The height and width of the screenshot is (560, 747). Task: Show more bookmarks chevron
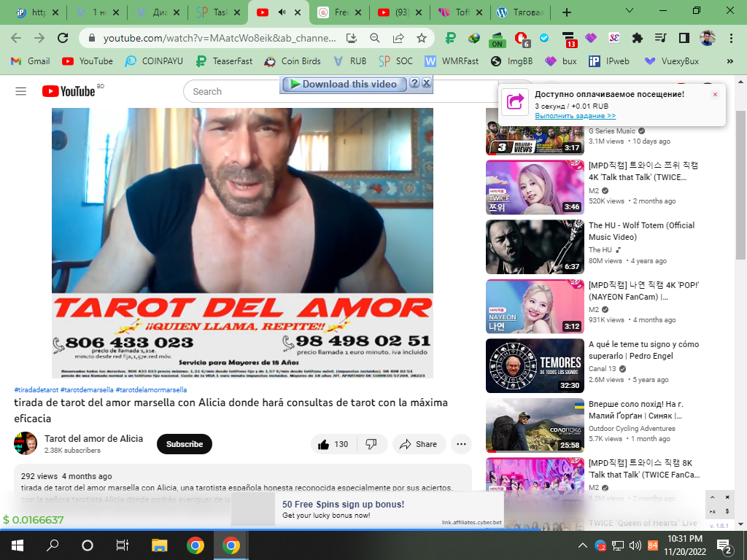click(729, 61)
